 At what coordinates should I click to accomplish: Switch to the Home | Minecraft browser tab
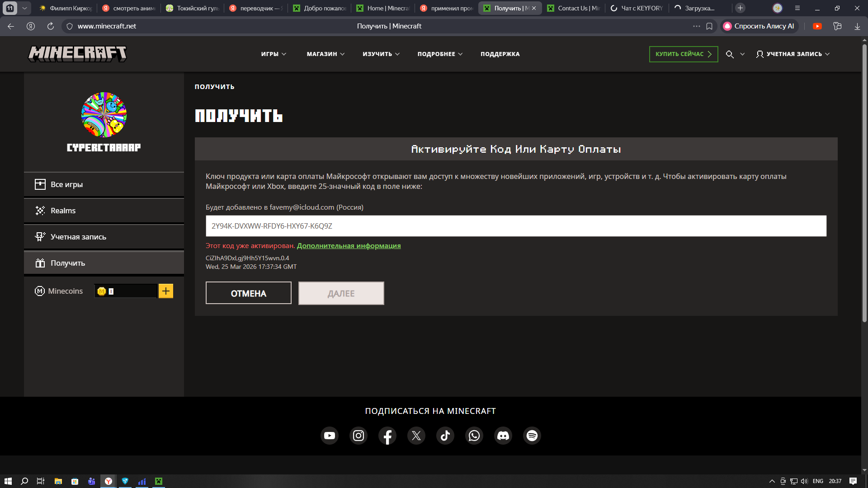[383, 8]
